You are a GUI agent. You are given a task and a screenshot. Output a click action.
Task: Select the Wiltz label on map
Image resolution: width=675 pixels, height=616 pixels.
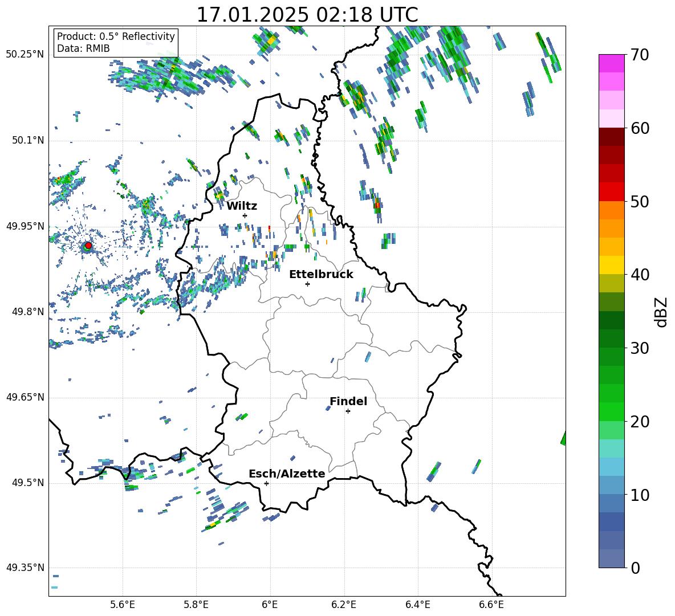tap(242, 206)
